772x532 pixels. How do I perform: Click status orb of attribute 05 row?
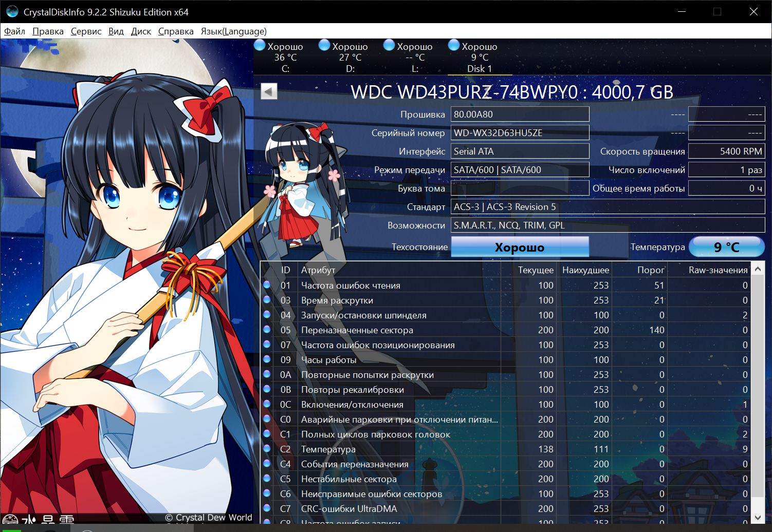point(267,329)
